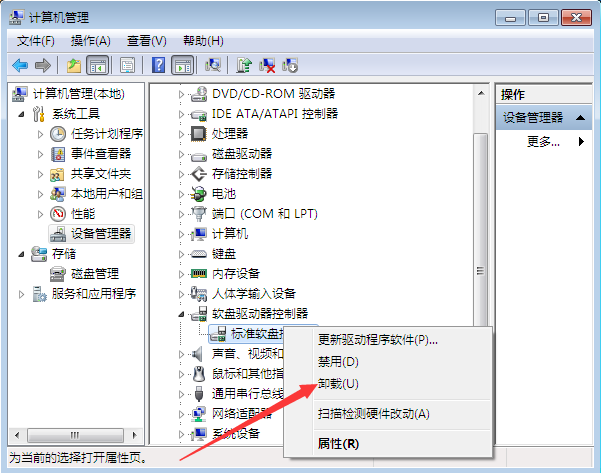Viewport: 601px width, 473px height.
Task: Collapse the 系统工具 tree node
Action: (22, 114)
